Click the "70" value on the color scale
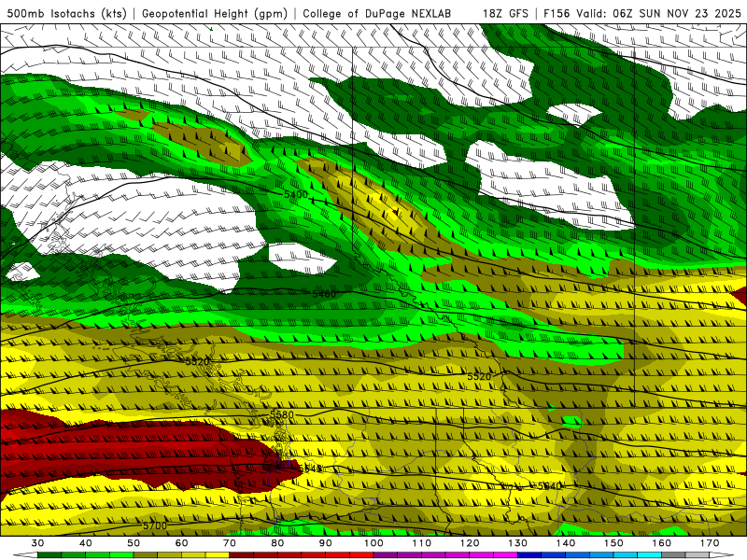This screenshot has height=560, width=747. (x=230, y=543)
